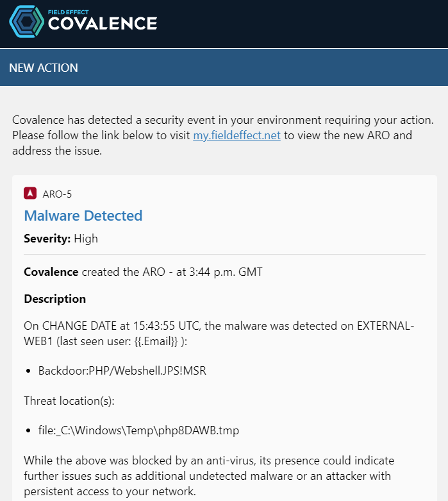448x501 pixels.
Task: Click the red ARO severity alert icon
Action: 30,193
